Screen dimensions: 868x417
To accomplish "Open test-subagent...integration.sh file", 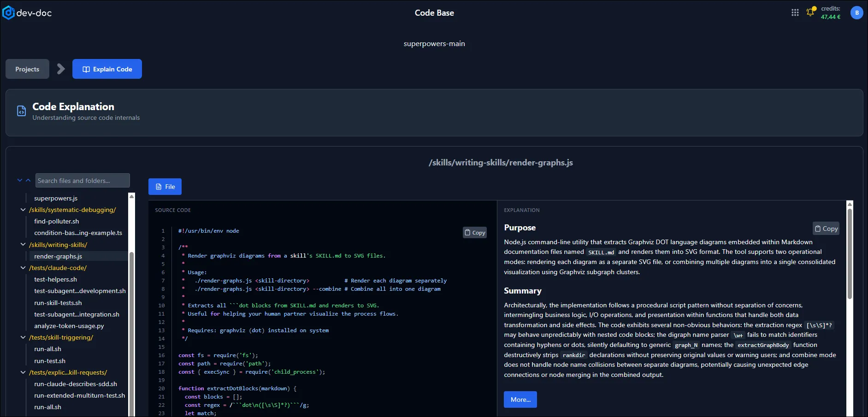I will point(77,314).
